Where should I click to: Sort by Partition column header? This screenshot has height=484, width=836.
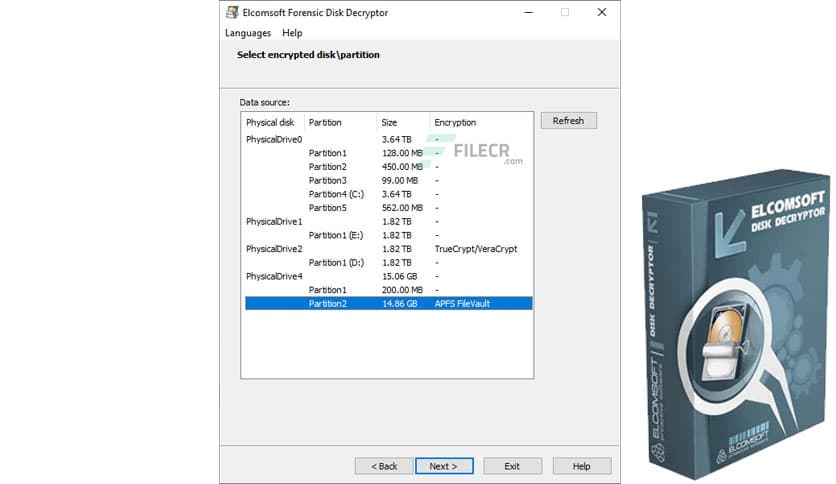coord(340,123)
